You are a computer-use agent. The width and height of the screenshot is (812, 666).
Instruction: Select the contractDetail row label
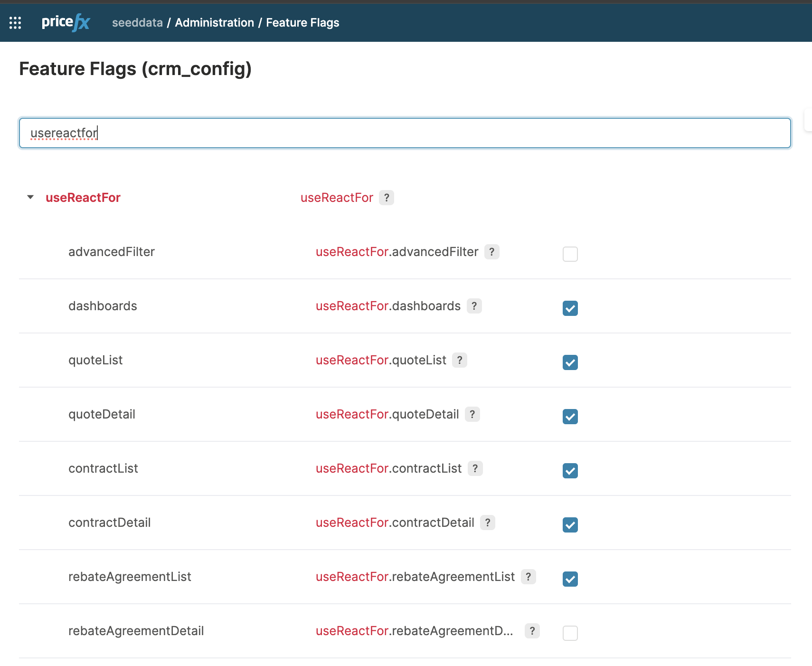[x=109, y=523]
